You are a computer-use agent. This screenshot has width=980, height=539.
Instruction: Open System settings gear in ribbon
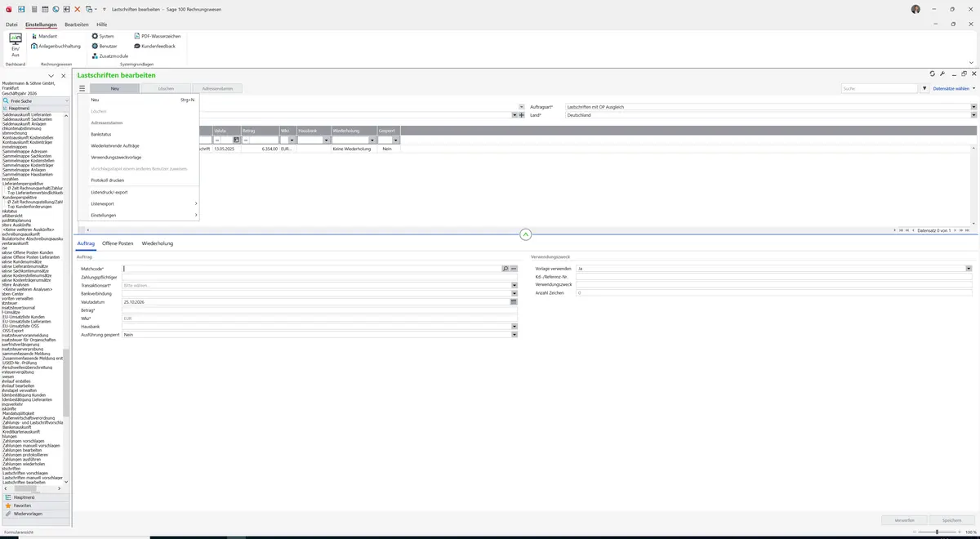tap(103, 36)
